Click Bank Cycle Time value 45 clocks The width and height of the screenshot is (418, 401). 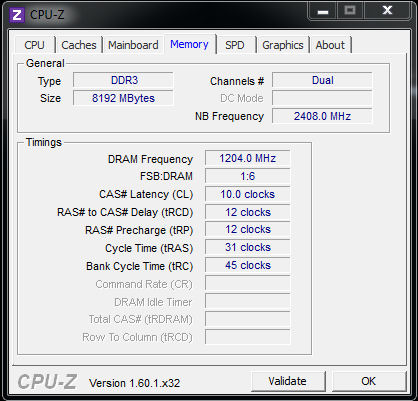[x=247, y=266]
